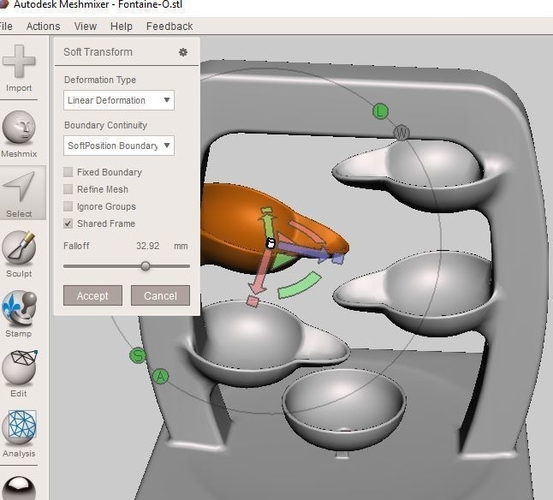
Task: Click the Falloff mm unit label
Action: pos(181,246)
